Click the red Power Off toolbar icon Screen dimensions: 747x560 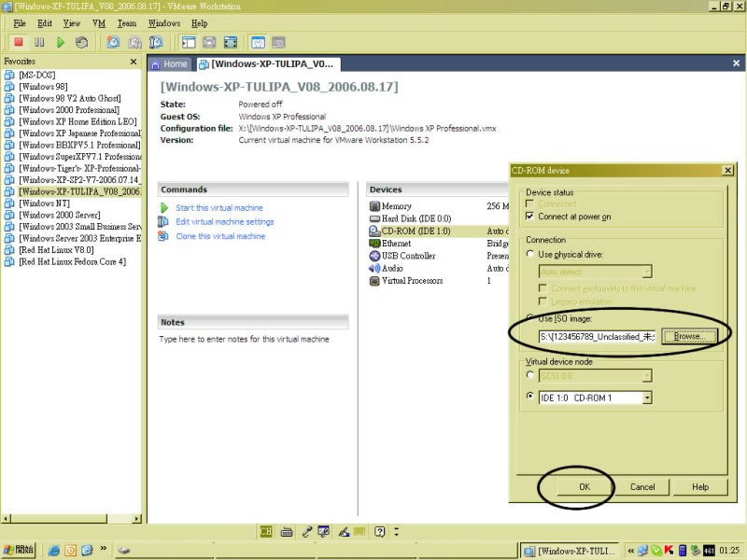coord(19,42)
